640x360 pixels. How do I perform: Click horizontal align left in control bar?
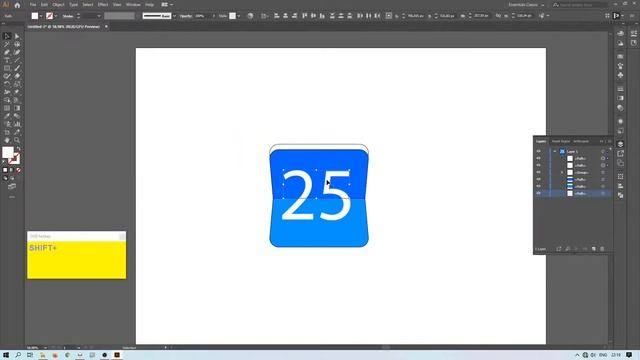[x=276, y=16]
